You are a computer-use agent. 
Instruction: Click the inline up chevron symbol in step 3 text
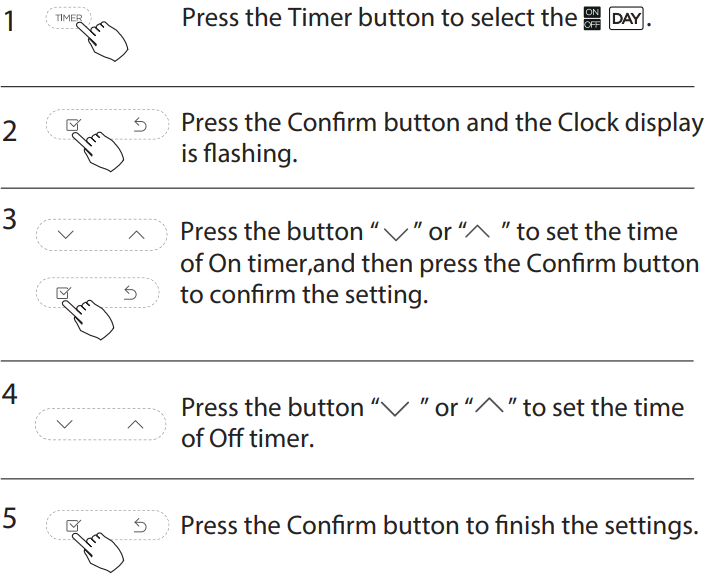(478, 232)
